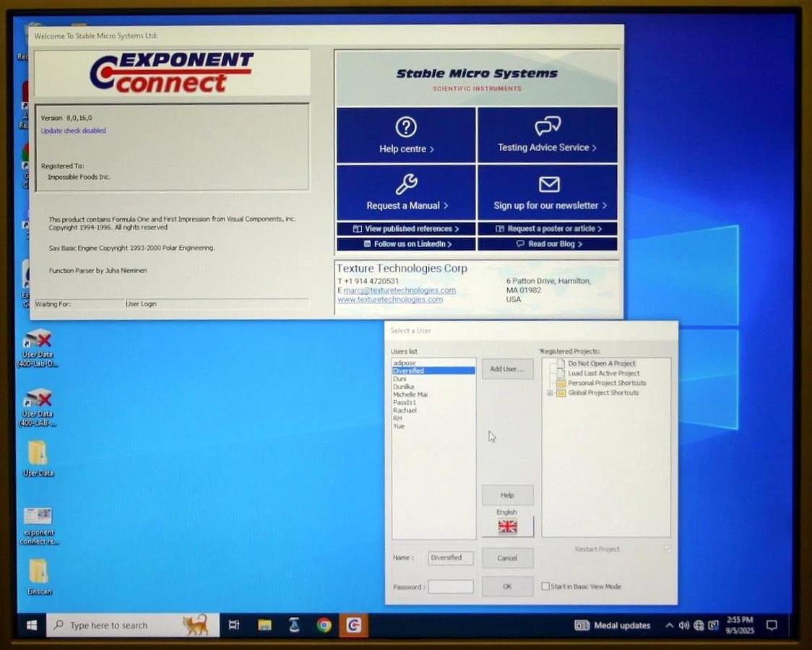
Task: Choose Do Not Open A Project
Action: (x=601, y=364)
